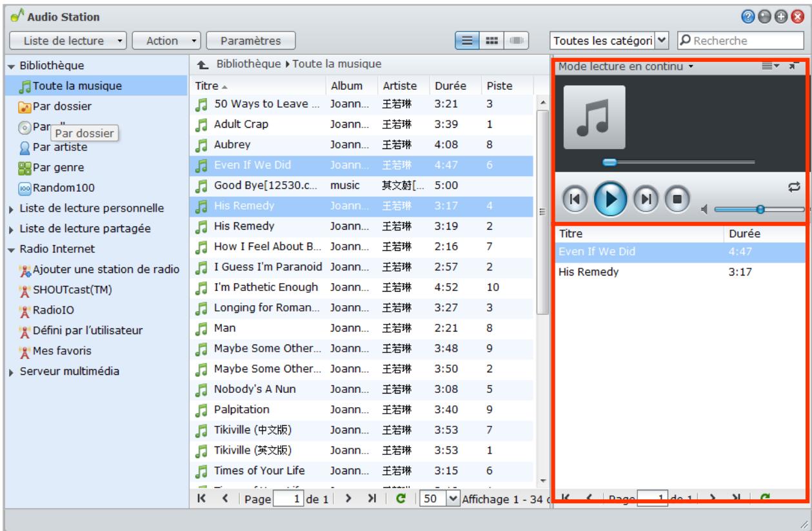Open the 'Mode lecture en continu' dropdown
This screenshot has width=812, height=531.
tap(626, 66)
